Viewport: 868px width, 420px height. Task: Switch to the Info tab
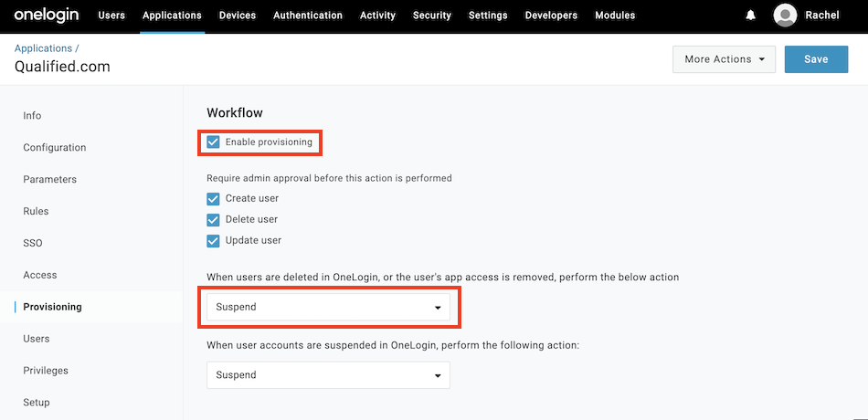pyautogui.click(x=32, y=116)
